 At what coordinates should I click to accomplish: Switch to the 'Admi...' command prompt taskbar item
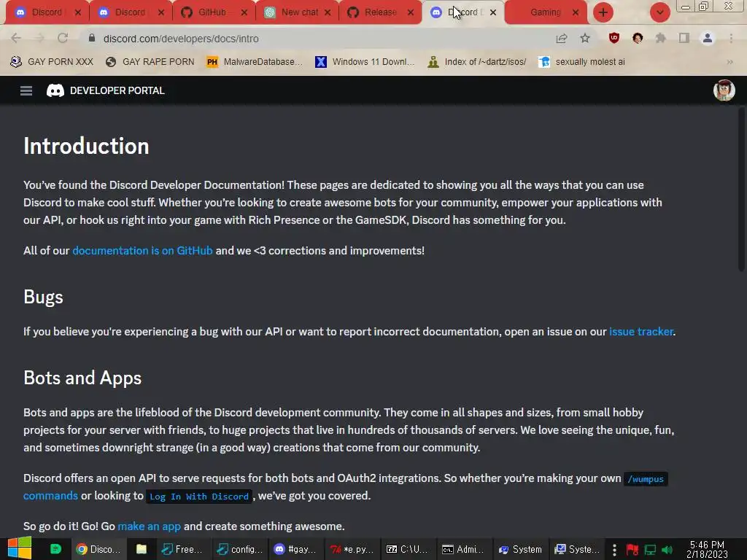coord(463,549)
